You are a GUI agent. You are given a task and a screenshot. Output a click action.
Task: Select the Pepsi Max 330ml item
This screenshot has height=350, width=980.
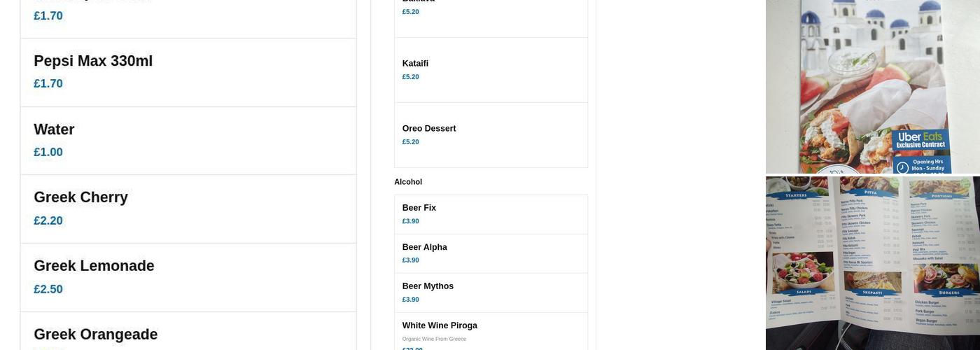(x=93, y=62)
